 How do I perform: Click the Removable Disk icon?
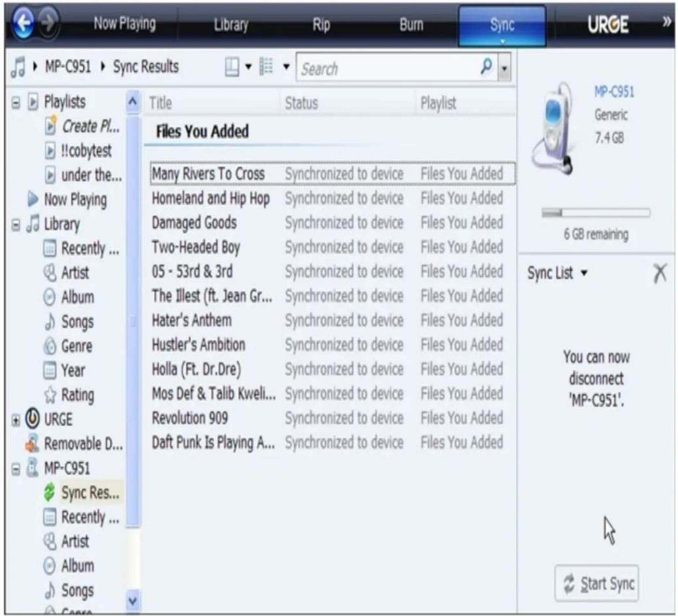coord(32,443)
